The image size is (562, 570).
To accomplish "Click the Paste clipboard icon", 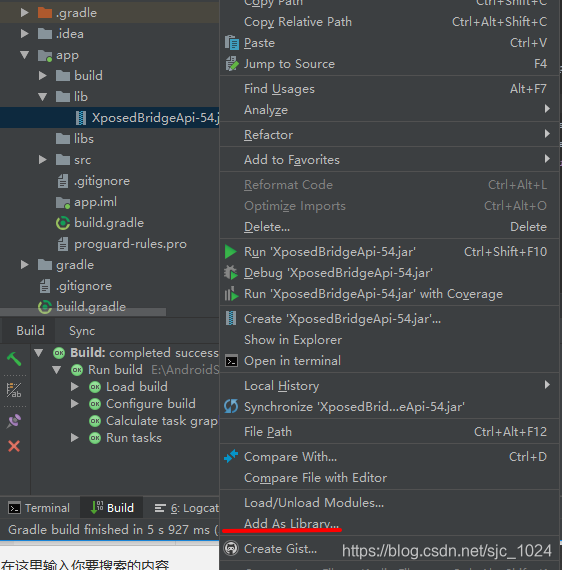I will 232,43.
